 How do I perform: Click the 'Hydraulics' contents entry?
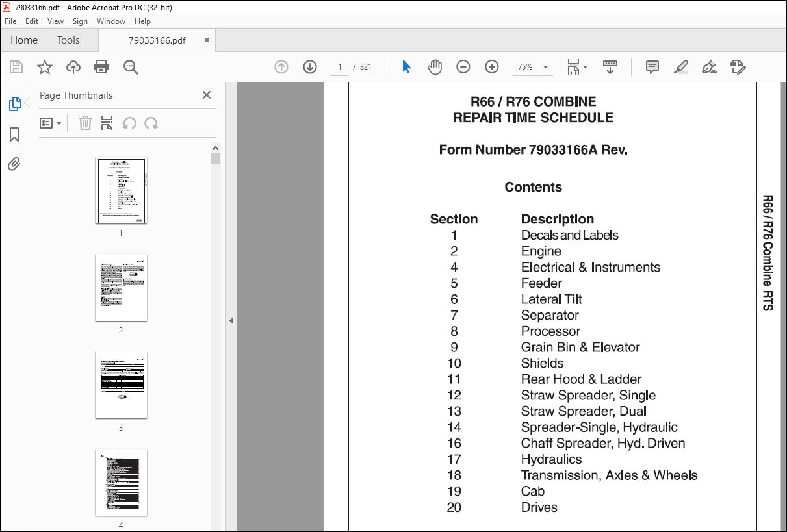pyautogui.click(x=551, y=459)
